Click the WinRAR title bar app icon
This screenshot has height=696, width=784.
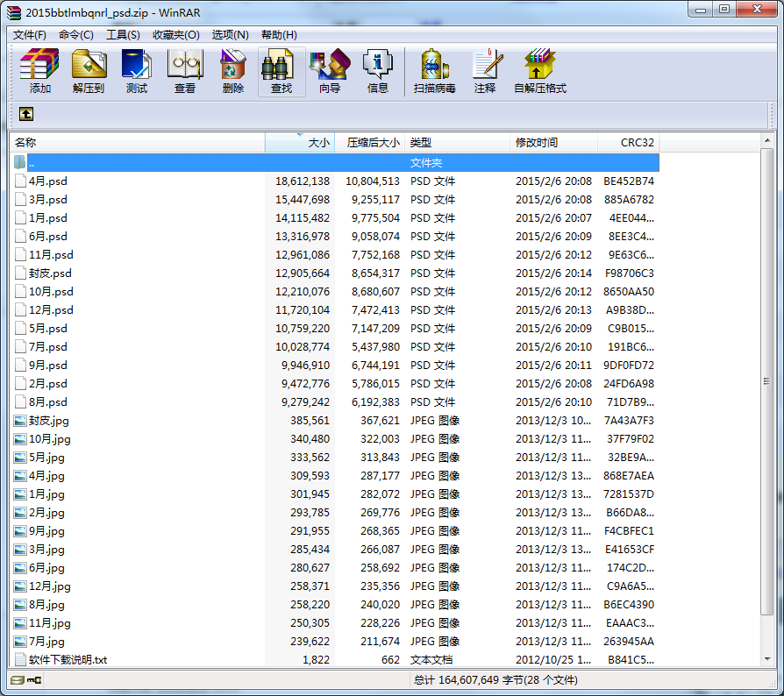(x=14, y=12)
